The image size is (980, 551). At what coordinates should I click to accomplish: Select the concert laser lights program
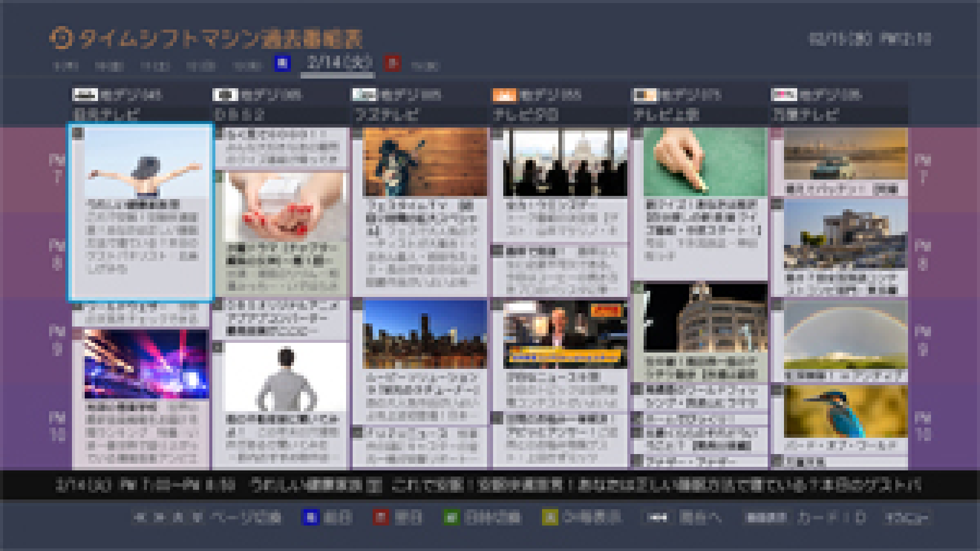click(146, 364)
